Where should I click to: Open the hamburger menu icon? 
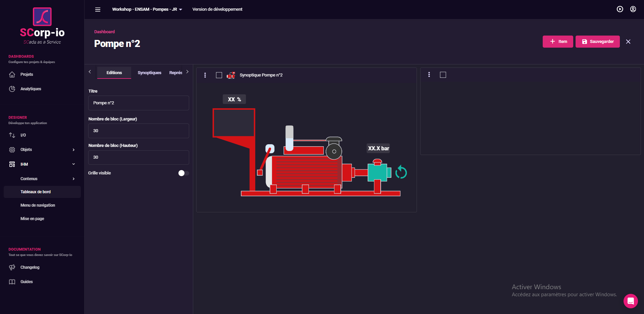coord(98,9)
